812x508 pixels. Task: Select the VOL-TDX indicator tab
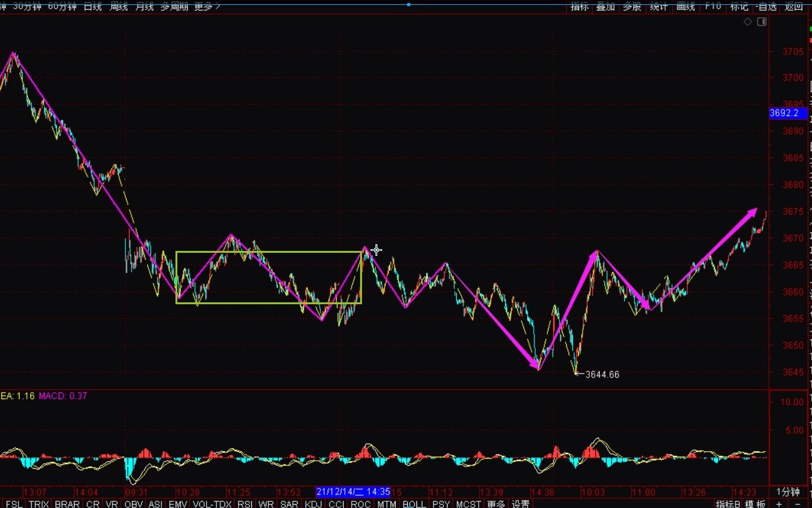tap(212, 504)
